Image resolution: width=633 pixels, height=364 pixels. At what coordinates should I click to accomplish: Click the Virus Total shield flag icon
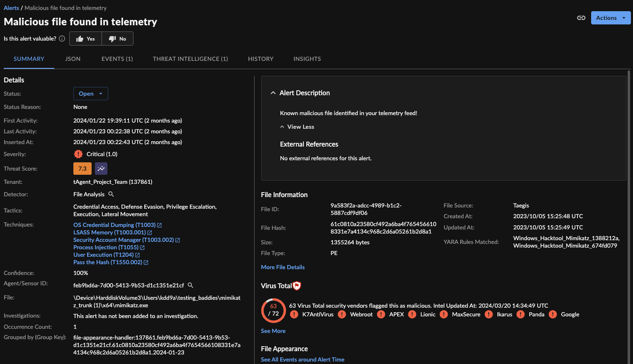[x=297, y=286]
